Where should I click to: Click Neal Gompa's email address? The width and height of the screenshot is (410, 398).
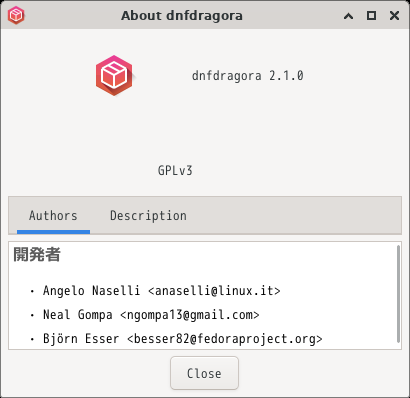[190, 315]
